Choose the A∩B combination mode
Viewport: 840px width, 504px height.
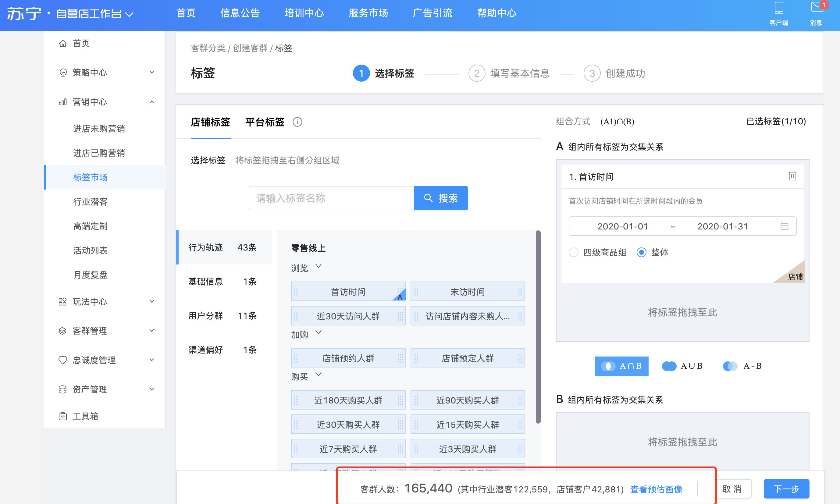(621, 366)
